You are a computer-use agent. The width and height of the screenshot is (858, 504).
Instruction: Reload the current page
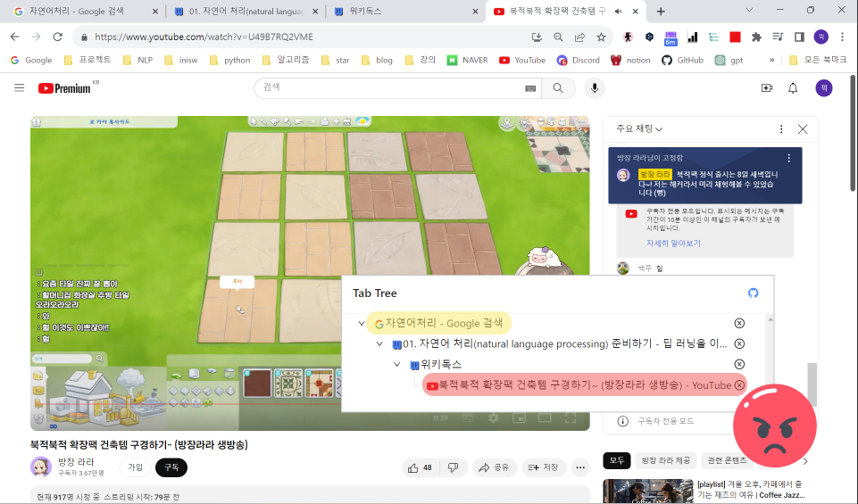(57, 37)
